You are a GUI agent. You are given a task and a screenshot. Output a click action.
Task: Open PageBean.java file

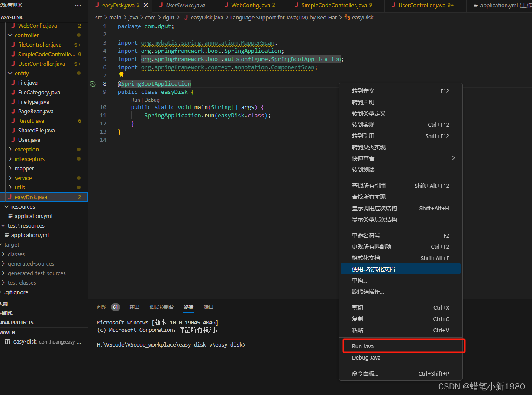click(x=36, y=112)
